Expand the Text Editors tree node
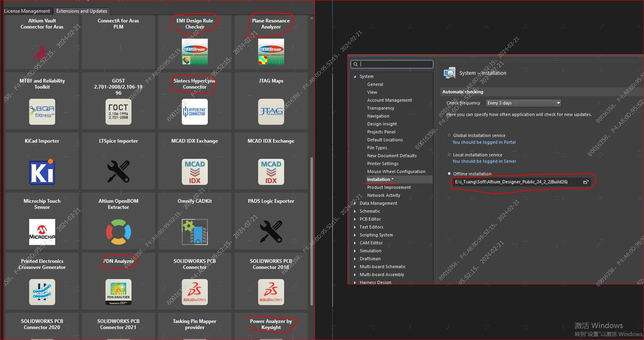Viewport: 644px width, 340px height. 355,227
